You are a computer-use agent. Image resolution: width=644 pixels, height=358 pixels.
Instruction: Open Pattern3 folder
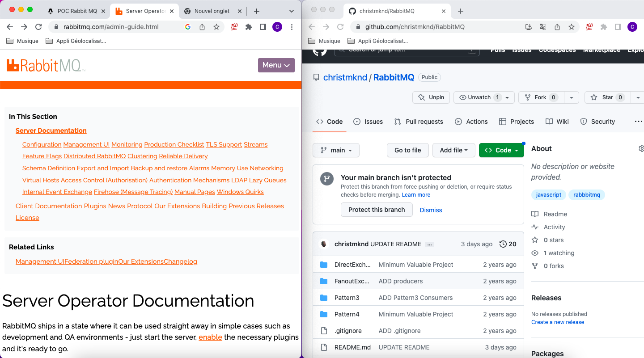[x=347, y=298]
